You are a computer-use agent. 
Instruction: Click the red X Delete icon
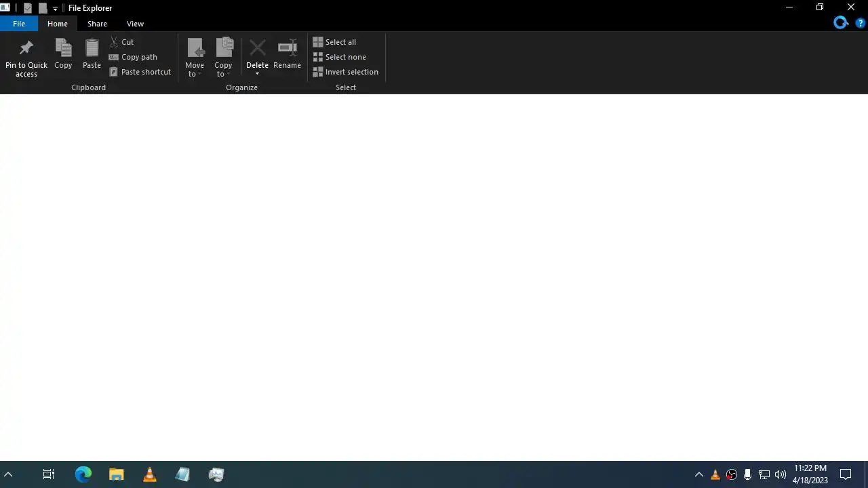coord(257,48)
